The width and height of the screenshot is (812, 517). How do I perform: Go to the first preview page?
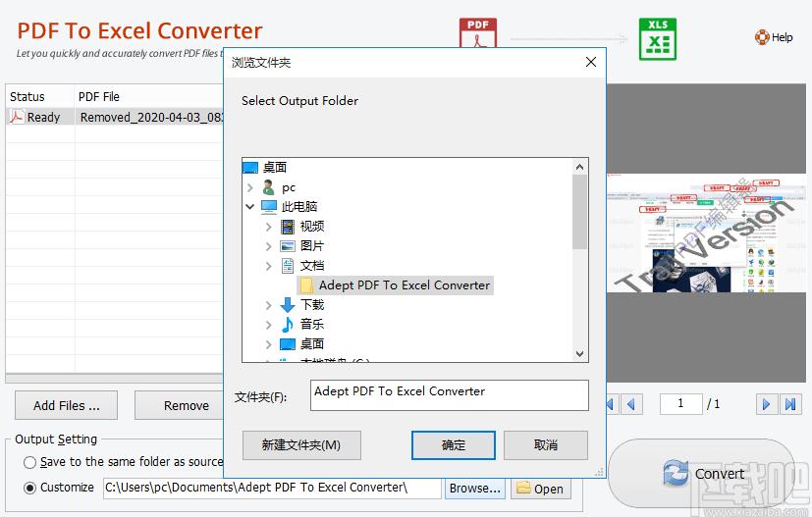point(612,404)
